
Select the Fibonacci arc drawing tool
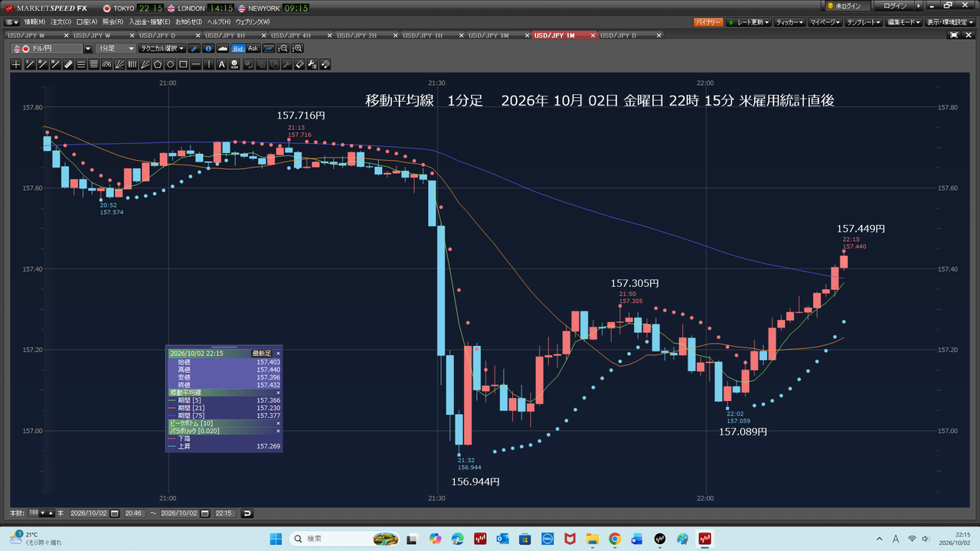106,64
